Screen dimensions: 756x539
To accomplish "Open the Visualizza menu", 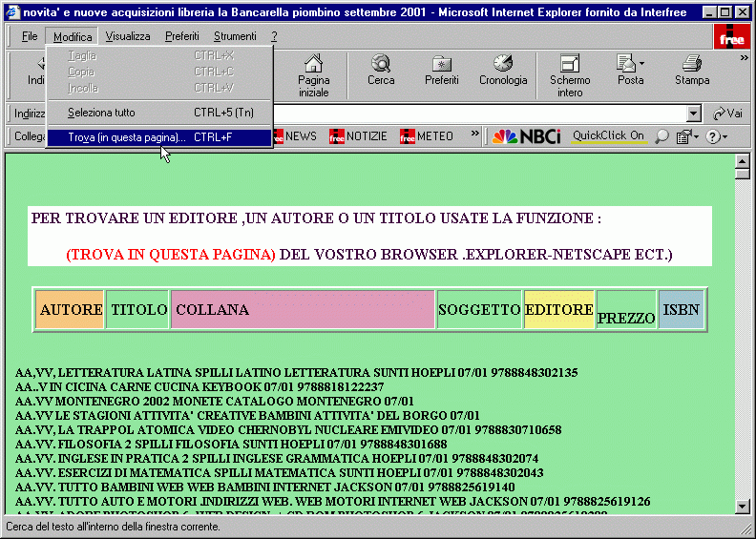I will coord(128,36).
